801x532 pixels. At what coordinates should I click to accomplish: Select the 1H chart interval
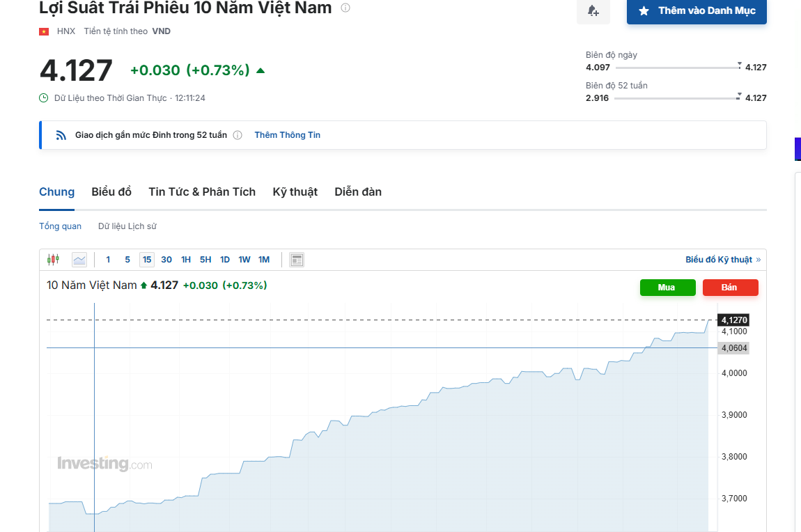[x=186, y=260]
